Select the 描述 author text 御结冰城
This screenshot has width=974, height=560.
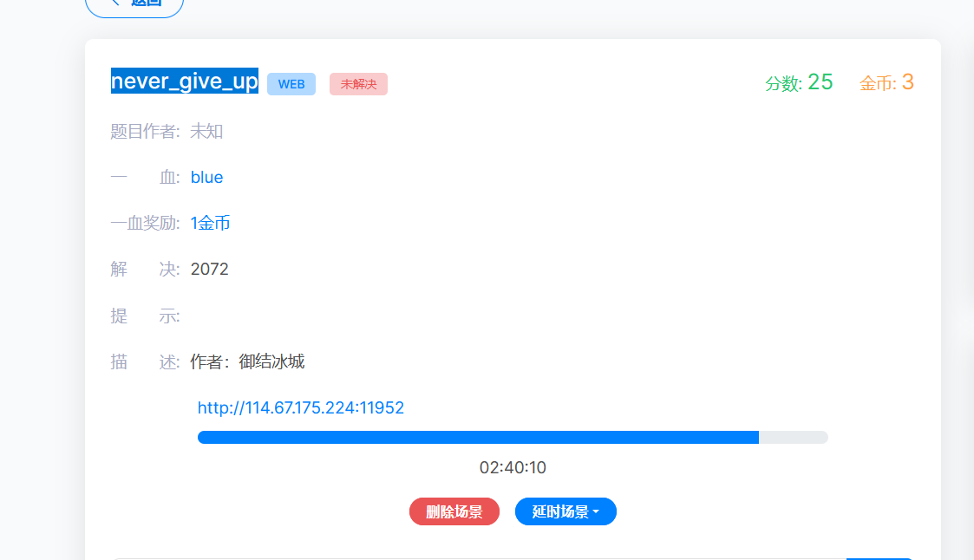point(260,361)
